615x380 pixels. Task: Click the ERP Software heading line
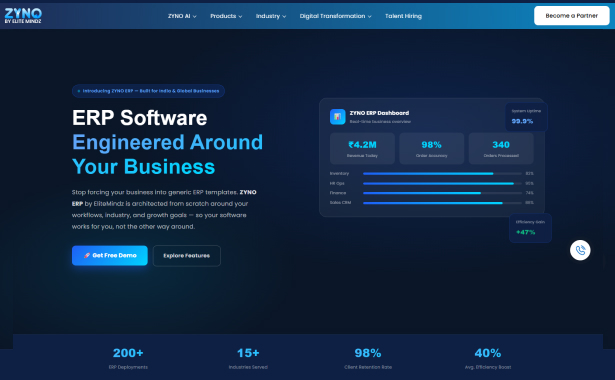click(x=140, y=118)
